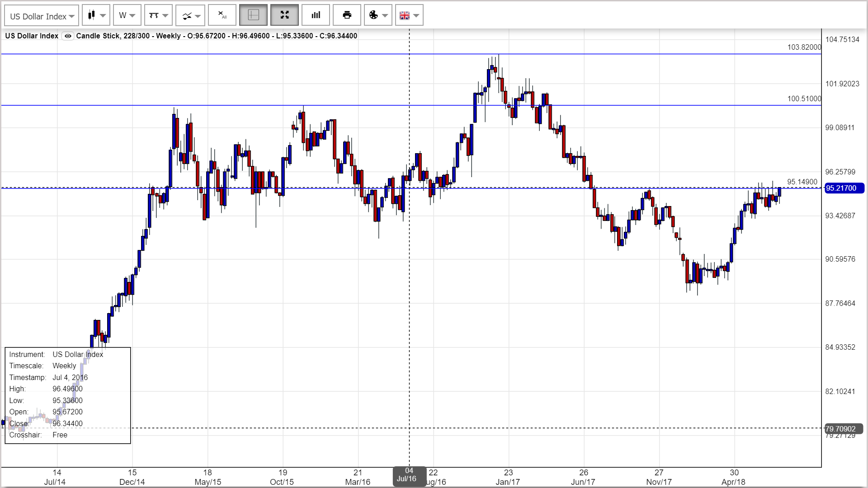This screenshot has height=488, width=868.
Task: Click the print chart icon
Action: (x=347, y=15)
